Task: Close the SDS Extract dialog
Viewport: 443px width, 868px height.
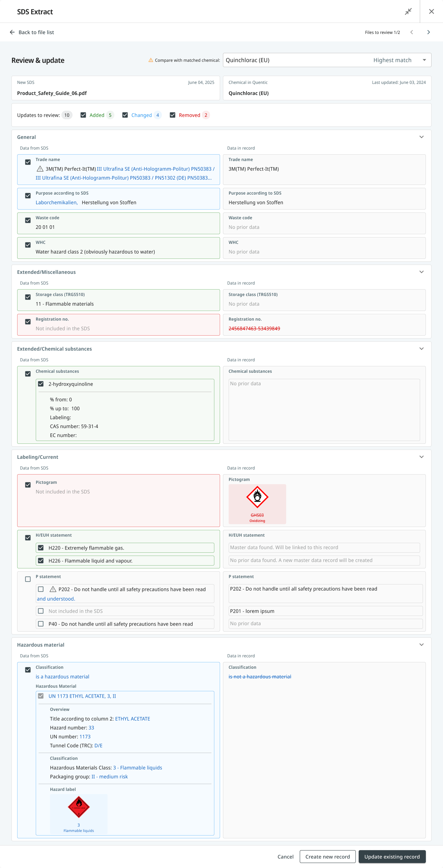Action: click(x=432, y=11)
